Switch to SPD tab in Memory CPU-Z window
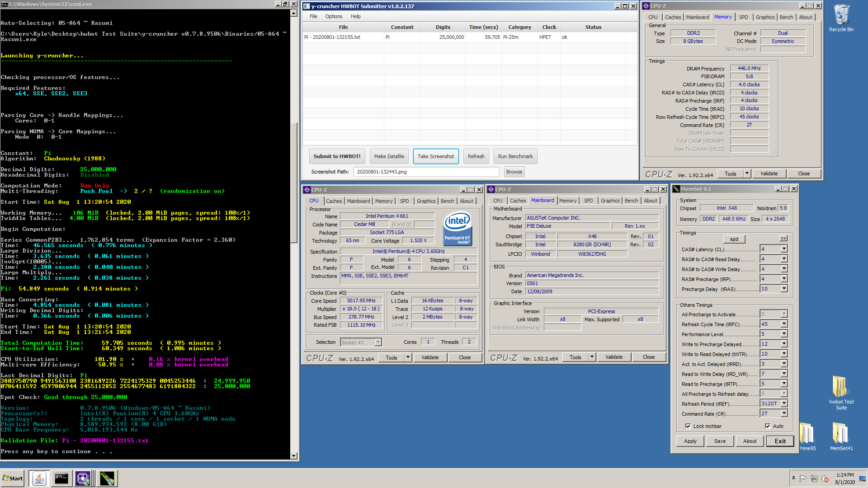868x488 pixels. 744,17
